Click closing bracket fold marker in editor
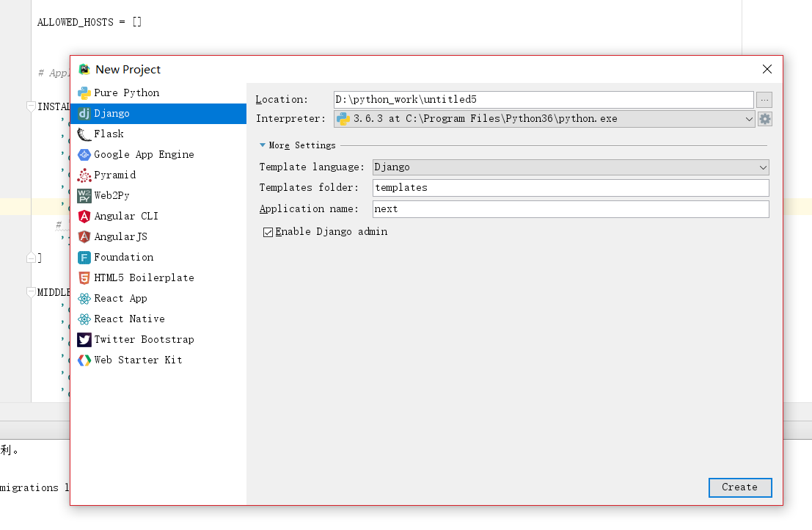The image size is (812, 530). [x=31, y=258]
